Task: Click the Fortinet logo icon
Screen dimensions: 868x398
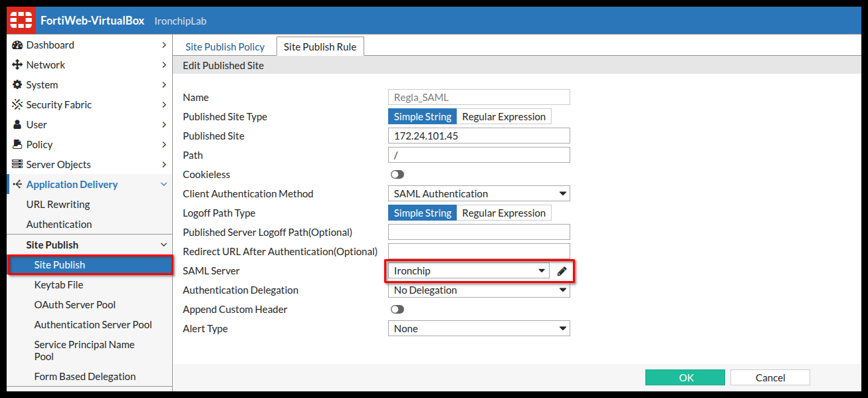Action: point(20,20)
